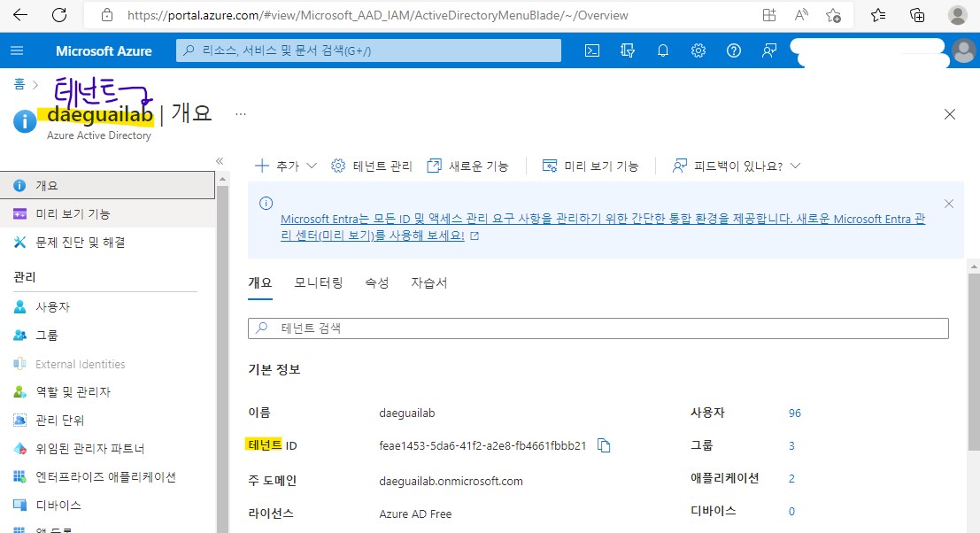Go back with the browser back arrow

tap(20, 15)
